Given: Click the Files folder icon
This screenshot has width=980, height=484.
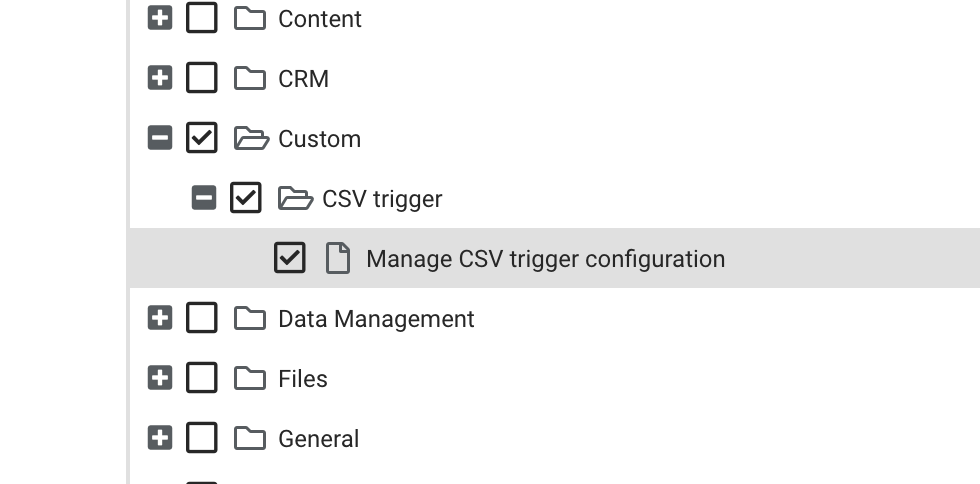Looking at the screenshot, I should 249,379.
